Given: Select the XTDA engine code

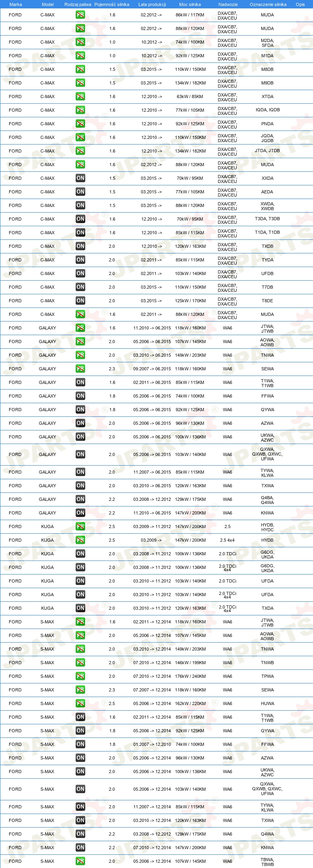Looking at the screenshot, I should pos(267,96).
